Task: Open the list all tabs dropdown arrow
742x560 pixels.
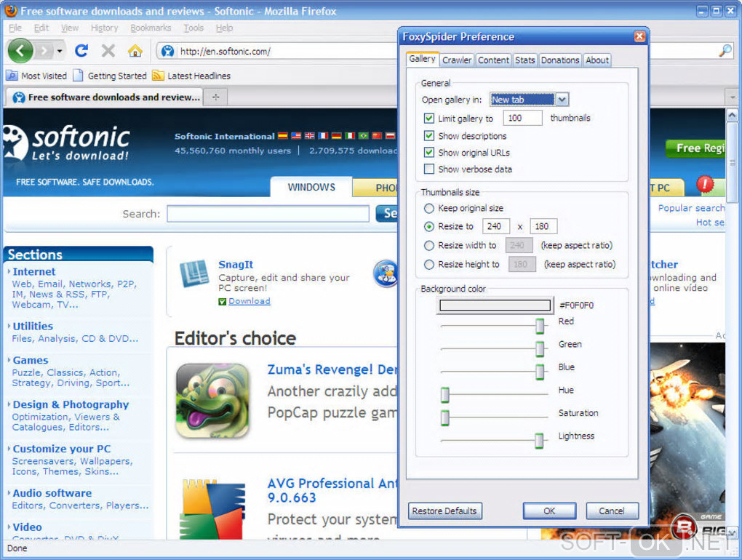Action: point(733,97)
